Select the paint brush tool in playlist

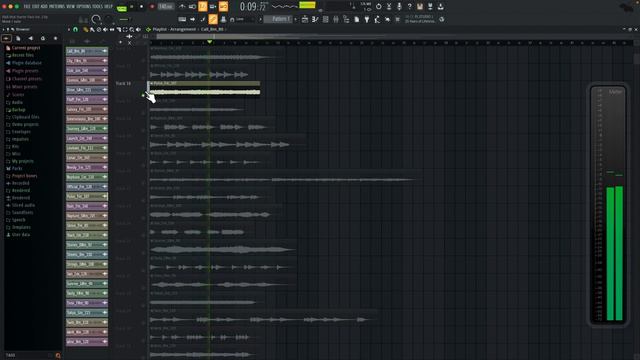pos(92,29)
